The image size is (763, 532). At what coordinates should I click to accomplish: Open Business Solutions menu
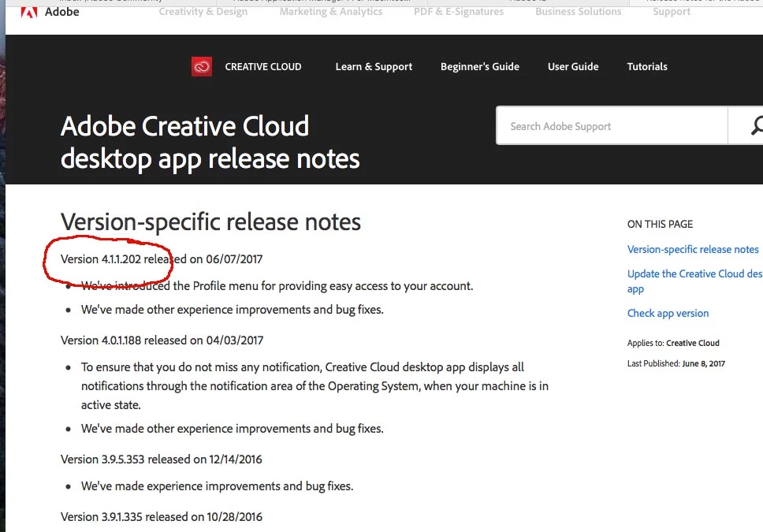point(578,11)
